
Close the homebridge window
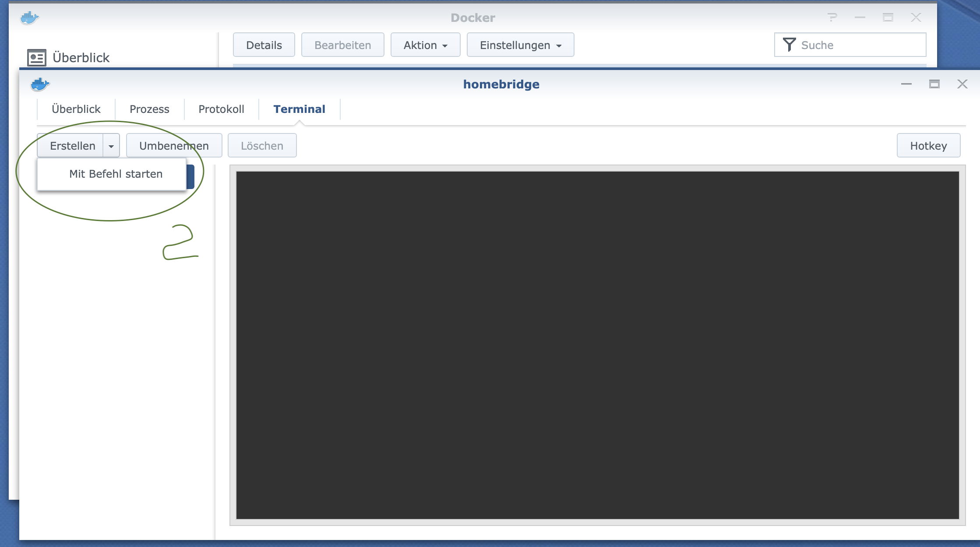(962, 84)
